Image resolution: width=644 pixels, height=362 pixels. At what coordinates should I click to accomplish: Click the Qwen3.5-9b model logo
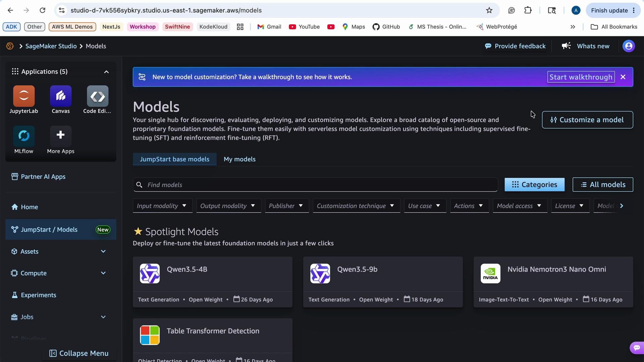(x=320, y=274)
